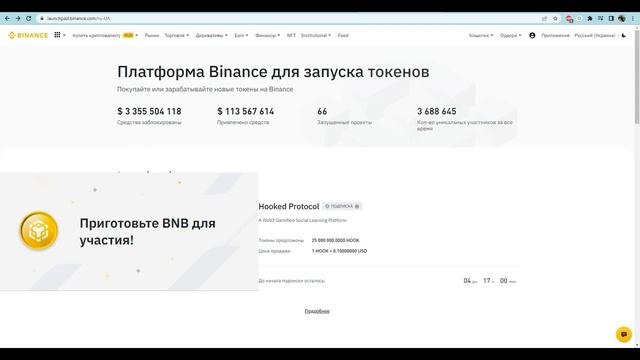Toggle dark mode with the moon icon
This screenshot has width=640, height=360.
tap(624, 36)
